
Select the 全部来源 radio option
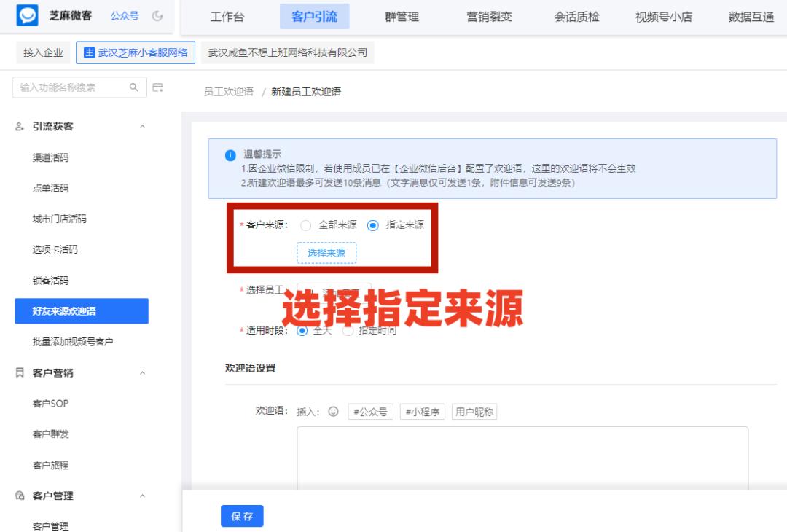point(306,225)
